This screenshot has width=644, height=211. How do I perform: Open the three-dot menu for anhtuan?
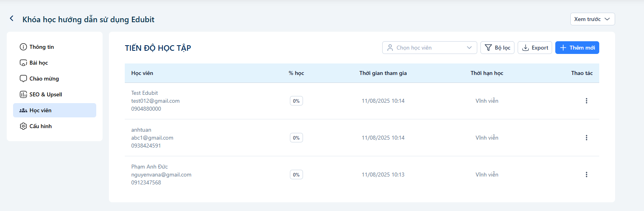tap(586, 138)
